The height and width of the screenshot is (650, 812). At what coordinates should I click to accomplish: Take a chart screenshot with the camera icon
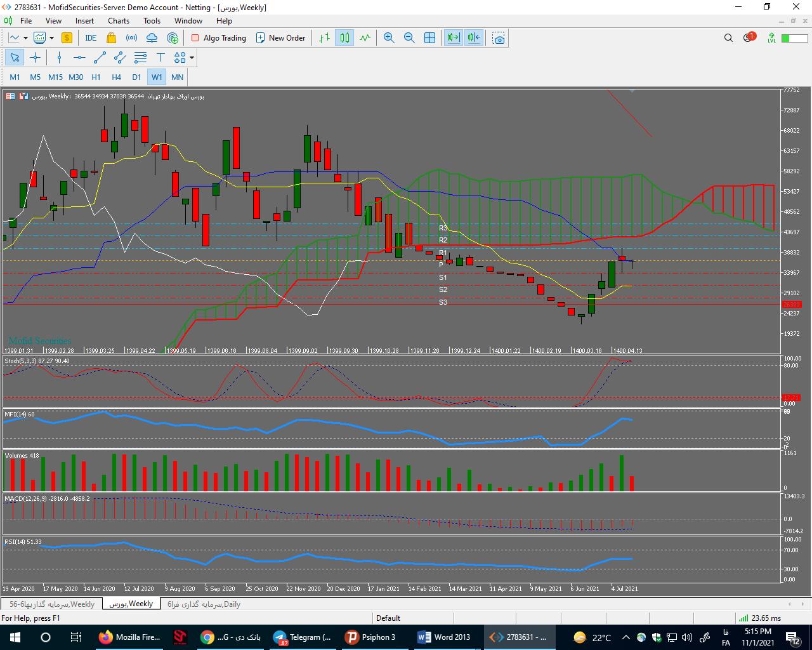pyautogui.click(x=499, y=38)
